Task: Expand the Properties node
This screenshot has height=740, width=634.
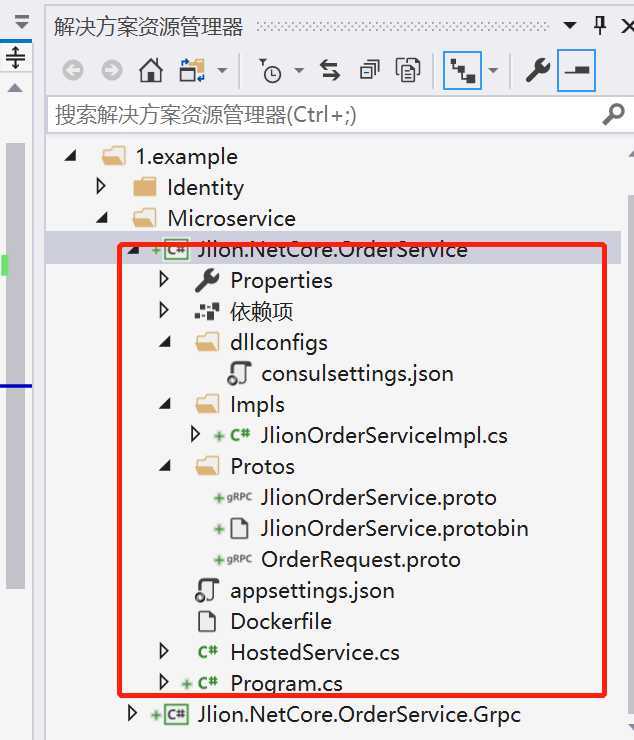Action: [164, 279]
